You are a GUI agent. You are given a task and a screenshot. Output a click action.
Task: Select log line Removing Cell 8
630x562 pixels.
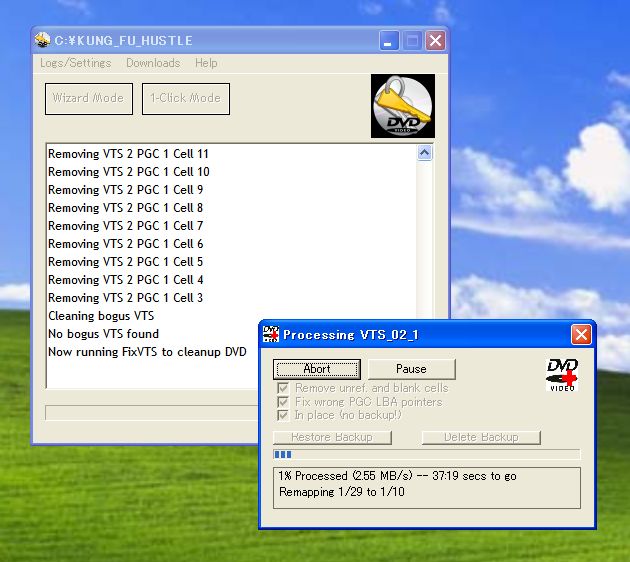tap(125, 208)
